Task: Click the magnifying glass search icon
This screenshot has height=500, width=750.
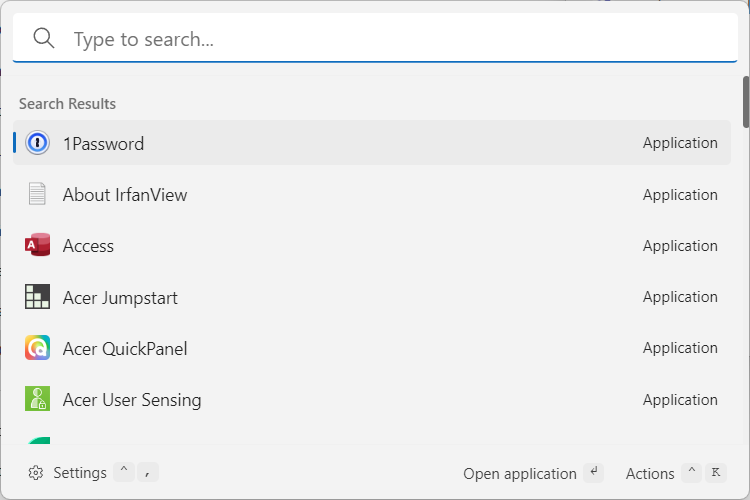Action: (x=43, y=38)
